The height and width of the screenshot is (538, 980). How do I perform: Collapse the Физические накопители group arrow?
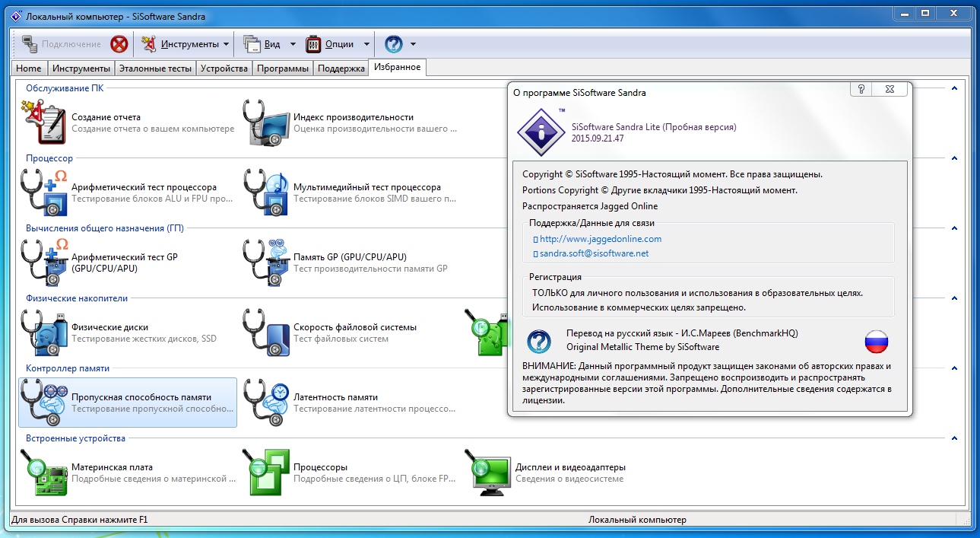[953, 298]
